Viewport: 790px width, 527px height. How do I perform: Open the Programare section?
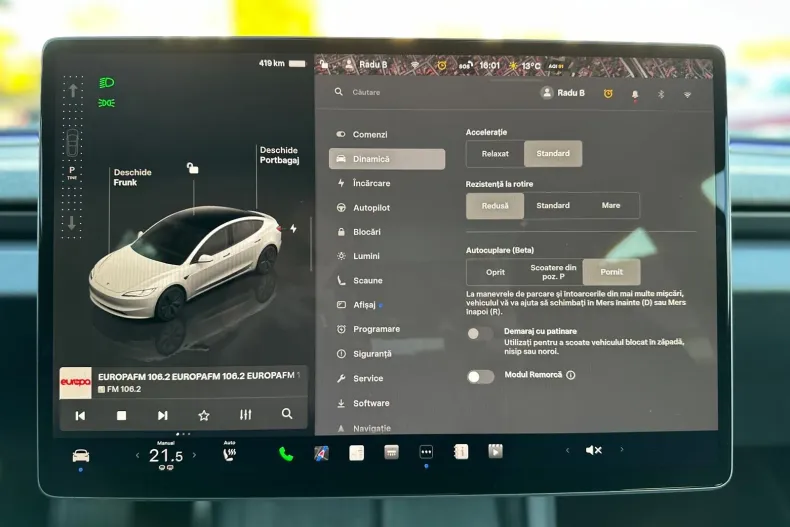pyautogui.click(x=386, y=329)
